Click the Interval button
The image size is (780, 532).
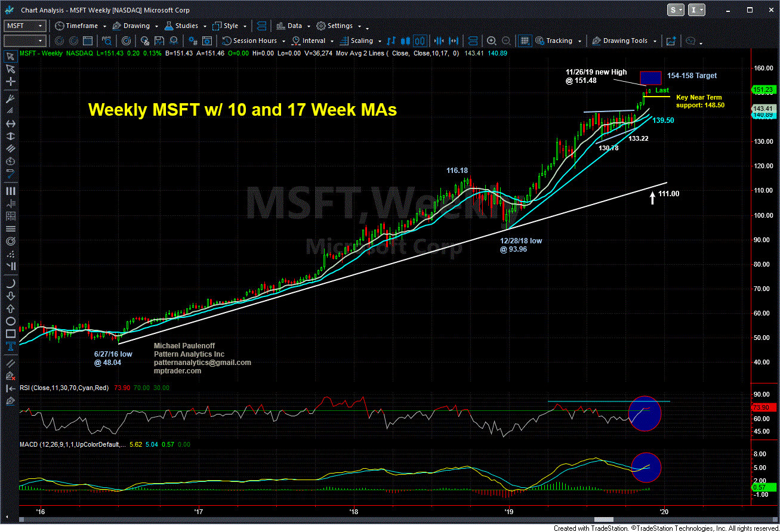[309, 41]
